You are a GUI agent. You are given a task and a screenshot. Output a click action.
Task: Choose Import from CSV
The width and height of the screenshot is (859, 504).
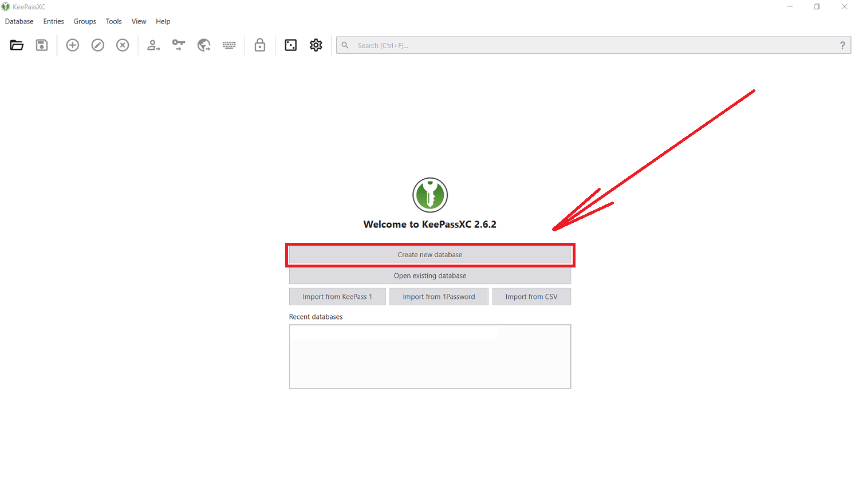click(x=531, y=297)
